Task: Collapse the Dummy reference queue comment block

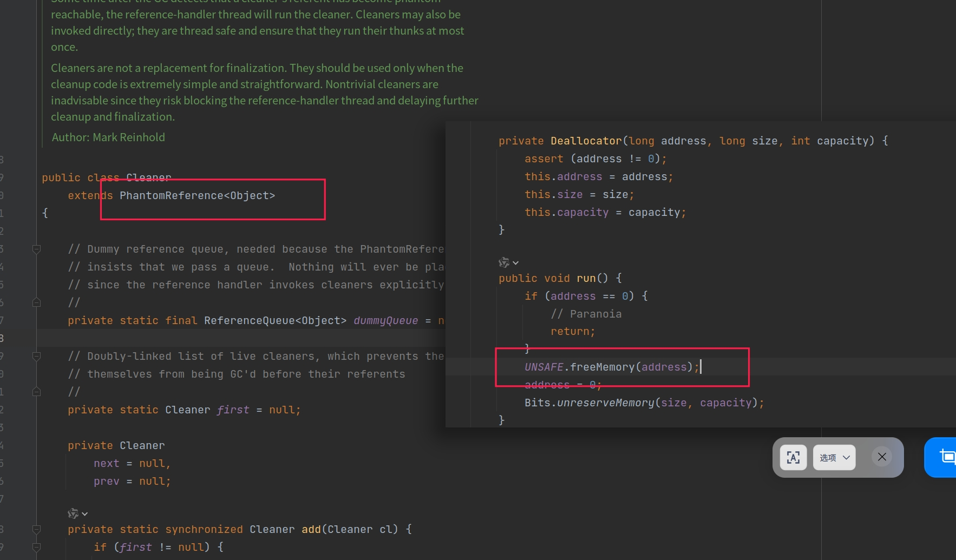Action: click(37, 249)
